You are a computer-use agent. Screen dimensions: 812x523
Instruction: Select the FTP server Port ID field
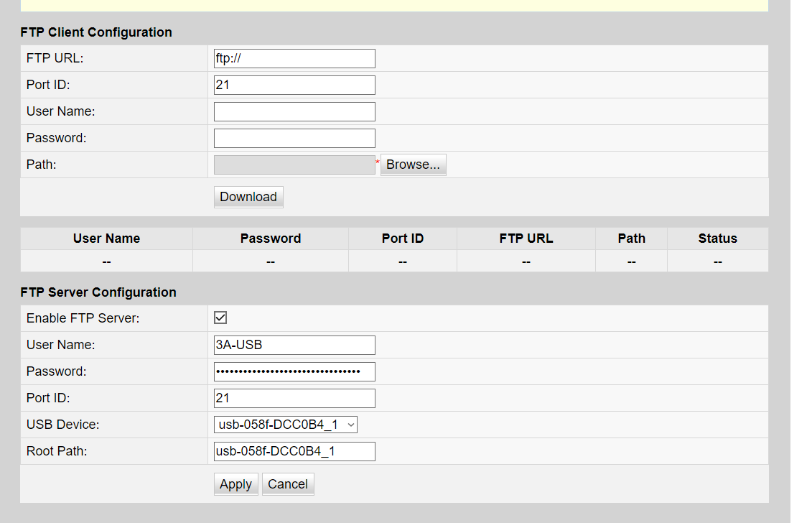(x=294, y=398)
